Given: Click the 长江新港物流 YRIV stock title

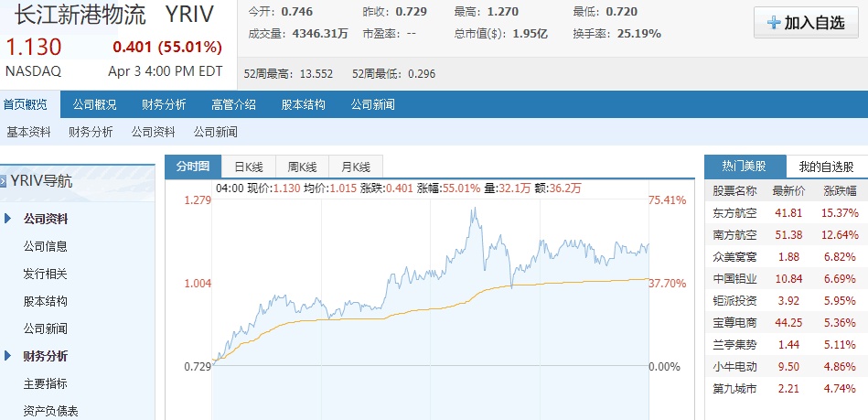Looking at the screenshot, I should pos(113,15).
